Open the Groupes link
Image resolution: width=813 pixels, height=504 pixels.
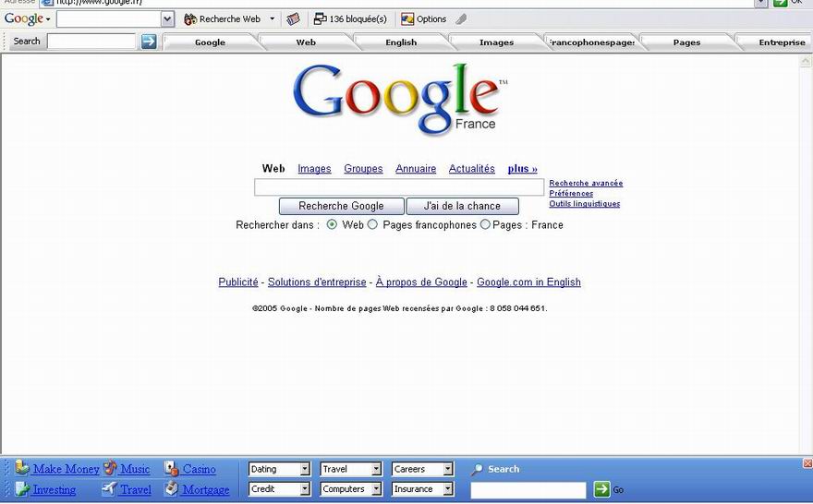click(363, 168)
